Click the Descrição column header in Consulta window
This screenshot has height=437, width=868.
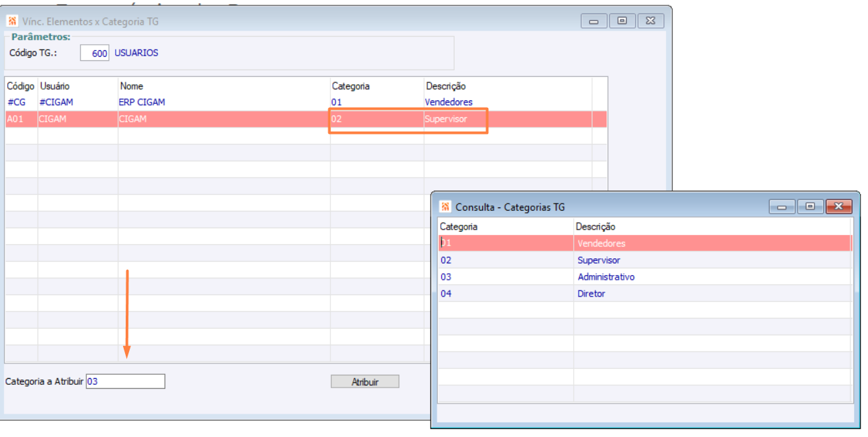[x=595, y=227]
